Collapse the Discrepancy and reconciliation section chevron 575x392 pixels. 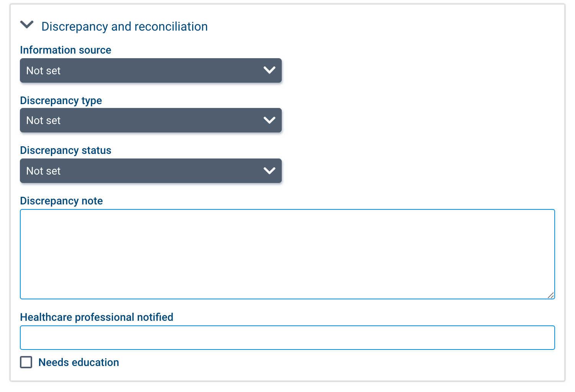click(x=27, y=25)
